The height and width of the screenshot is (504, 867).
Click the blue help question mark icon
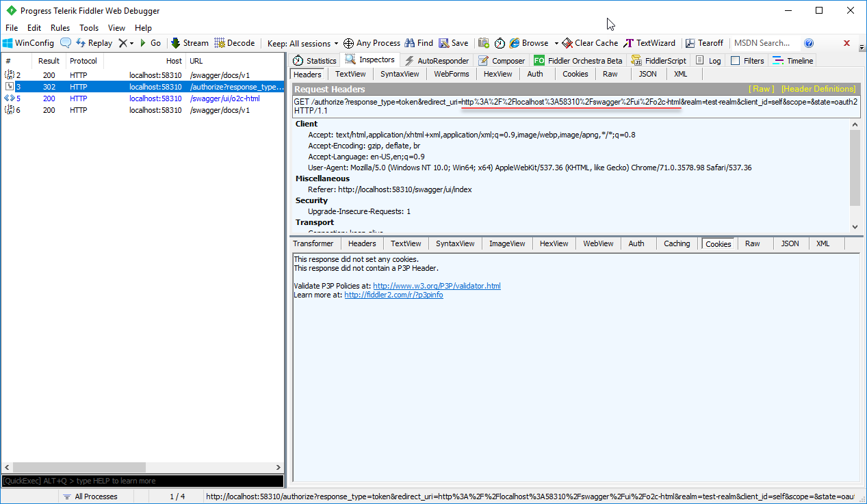pyautogui.click(x=809, y=43)
